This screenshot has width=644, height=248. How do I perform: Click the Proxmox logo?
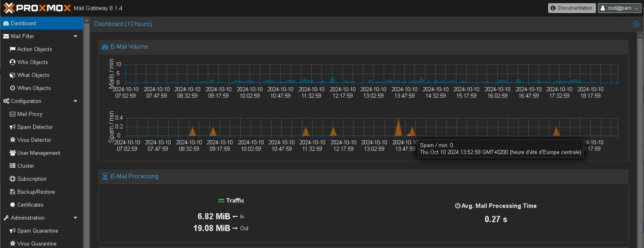click(x=37, y=8)
